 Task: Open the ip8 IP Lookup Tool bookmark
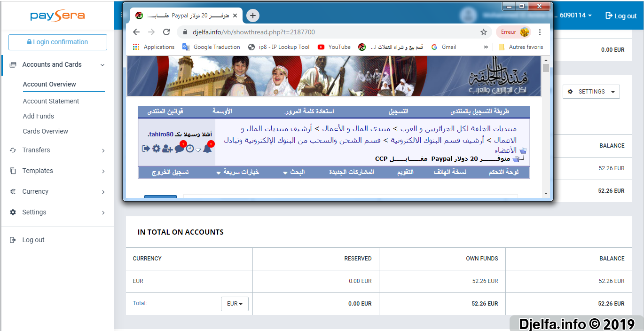point(279,47)
